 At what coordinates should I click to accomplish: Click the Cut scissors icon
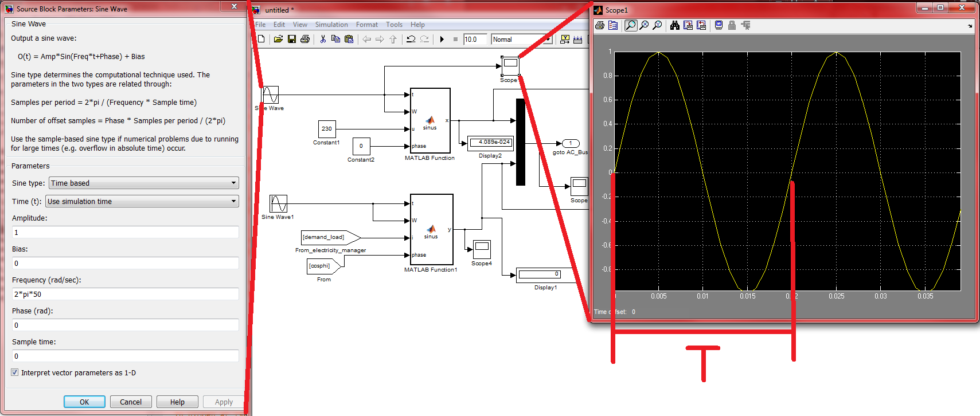pos(323,40)
